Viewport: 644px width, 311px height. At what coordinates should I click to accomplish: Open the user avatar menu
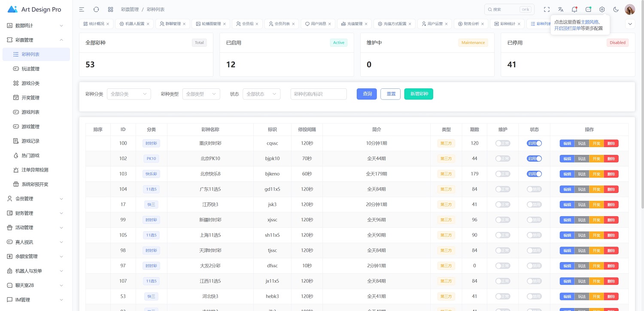[629, 9]
